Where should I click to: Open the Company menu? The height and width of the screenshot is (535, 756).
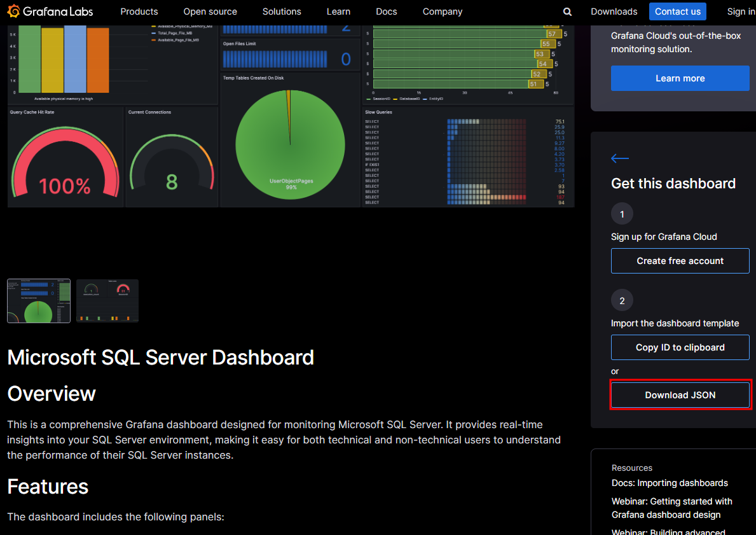pyautogui.click(x=442, y=11)
